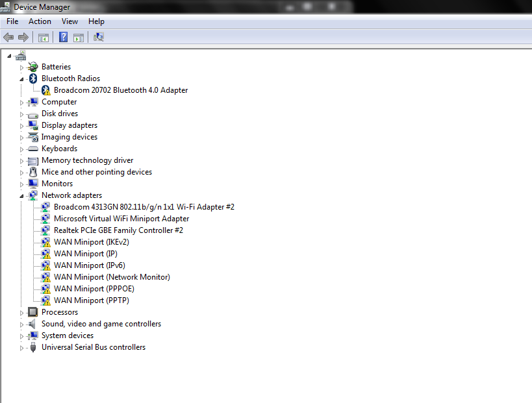Select WAN Miniport (PPTP) entry
This screenshot has height=403, width=532.
(92, 300)
